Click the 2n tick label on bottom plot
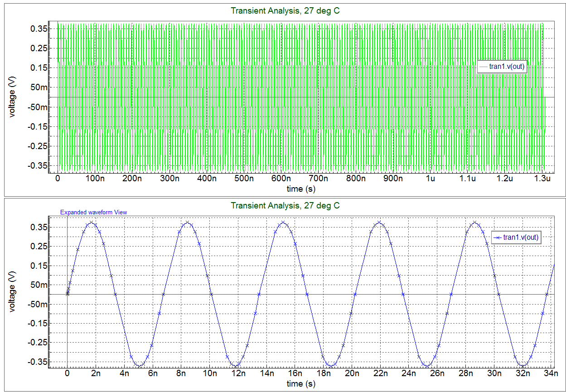Image resolution: width=566 pixels, height=392 pixels. click(96, 374)
